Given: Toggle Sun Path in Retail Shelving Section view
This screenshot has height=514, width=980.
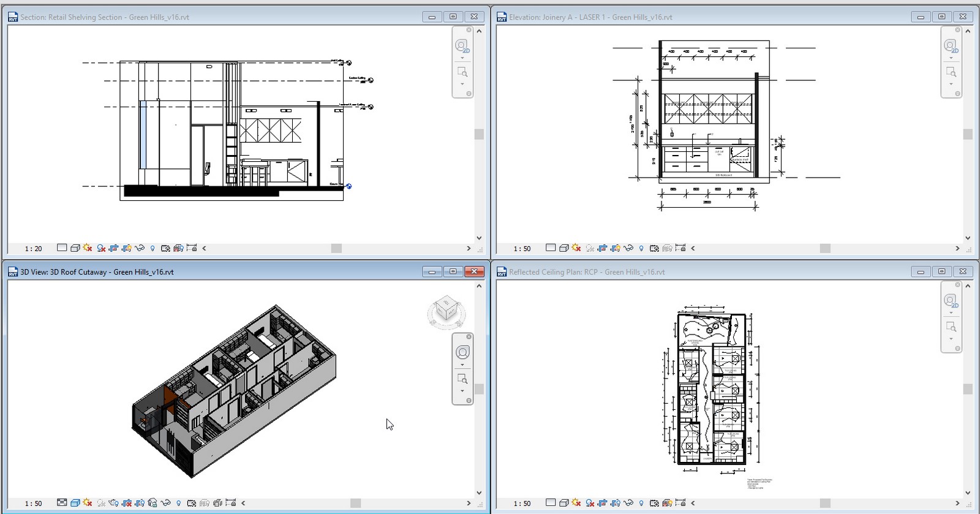Looking at the screenshot, I should click(x=88, y=248).
